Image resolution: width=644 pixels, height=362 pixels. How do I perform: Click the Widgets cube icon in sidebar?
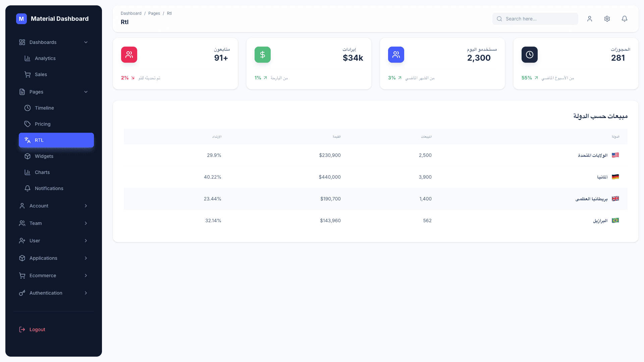28,156
